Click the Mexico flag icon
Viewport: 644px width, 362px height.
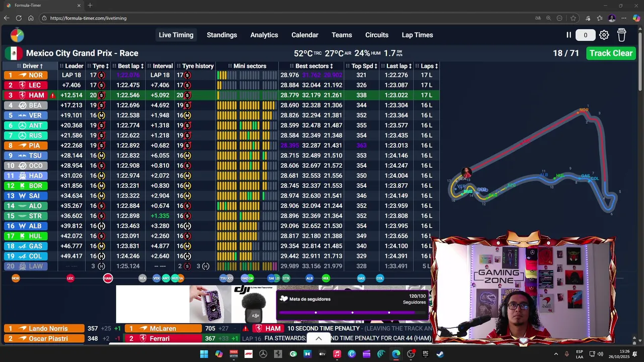(x=14, y=53)
